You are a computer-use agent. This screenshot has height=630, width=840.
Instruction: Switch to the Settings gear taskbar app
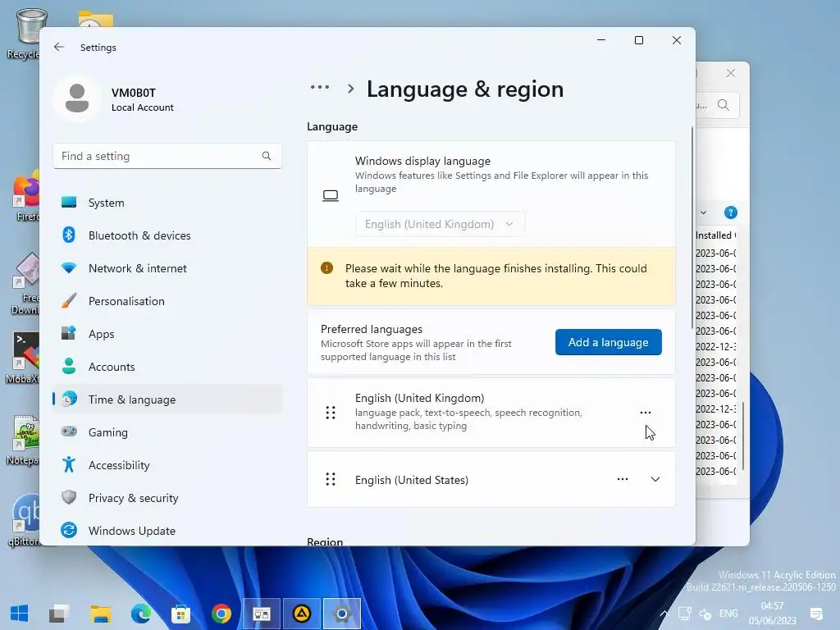click(x=342, y=614)
